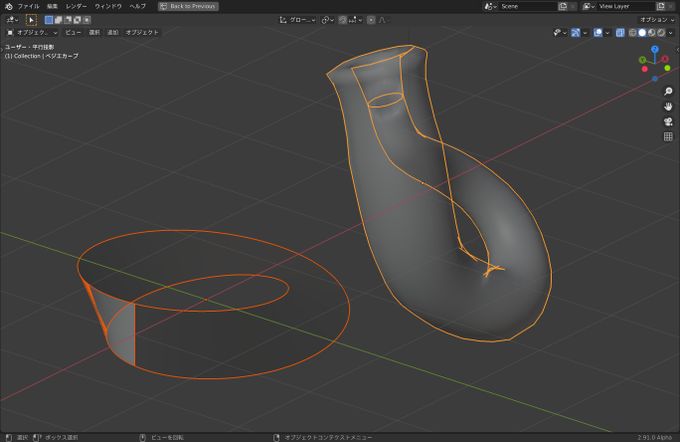The image size is (680, 442).
Task: Open the レンダー (Render) menu
Action: 76,7
